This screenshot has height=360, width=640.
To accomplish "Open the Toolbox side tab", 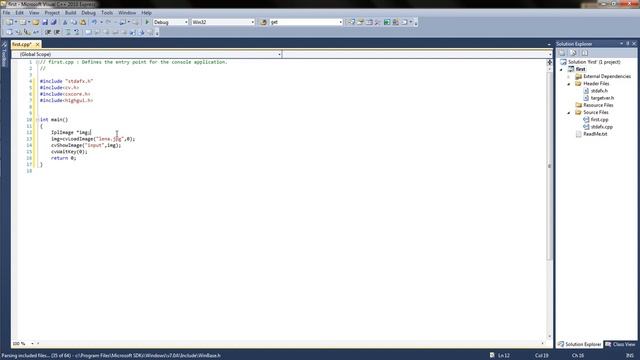I will coord(4,55).
